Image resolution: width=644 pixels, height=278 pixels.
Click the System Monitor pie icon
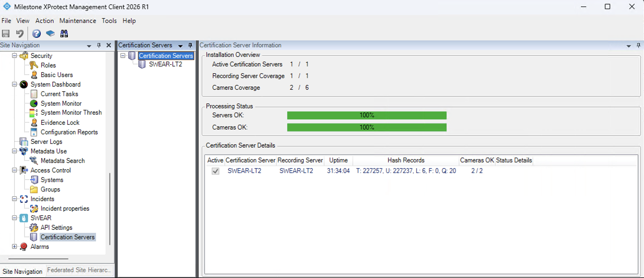(34, 103)
